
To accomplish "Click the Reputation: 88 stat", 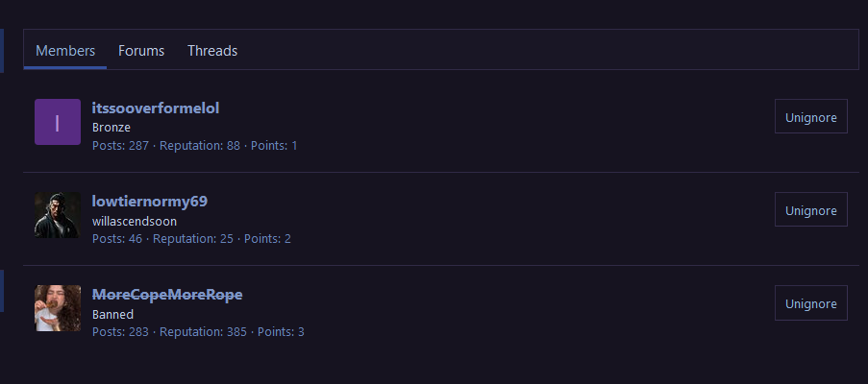I will tap(200, 145).
